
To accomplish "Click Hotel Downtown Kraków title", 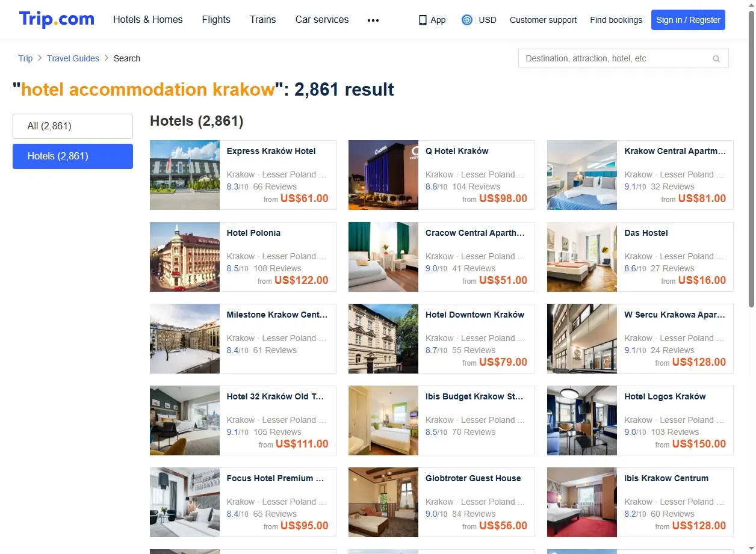I will (475, 315).
